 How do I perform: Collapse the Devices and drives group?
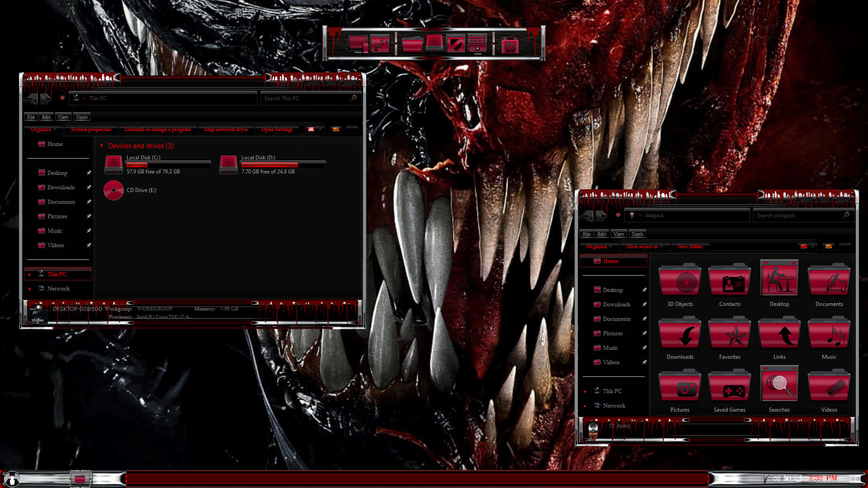[102, 146]
